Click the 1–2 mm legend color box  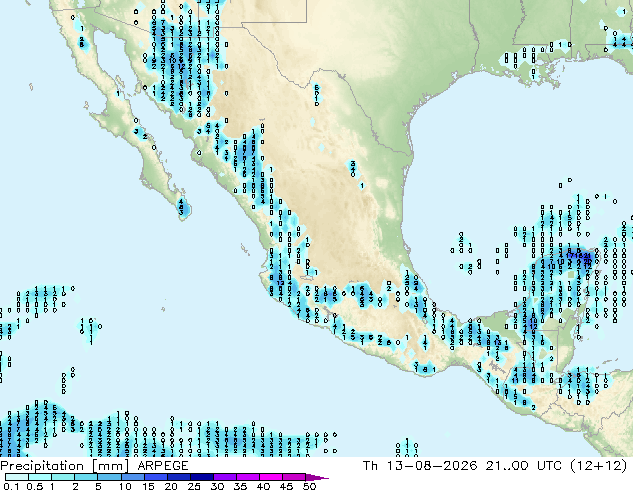[x=63, y=477]
